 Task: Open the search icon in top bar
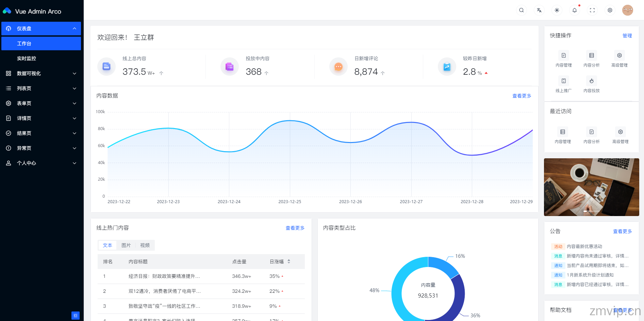coord(521,10)
